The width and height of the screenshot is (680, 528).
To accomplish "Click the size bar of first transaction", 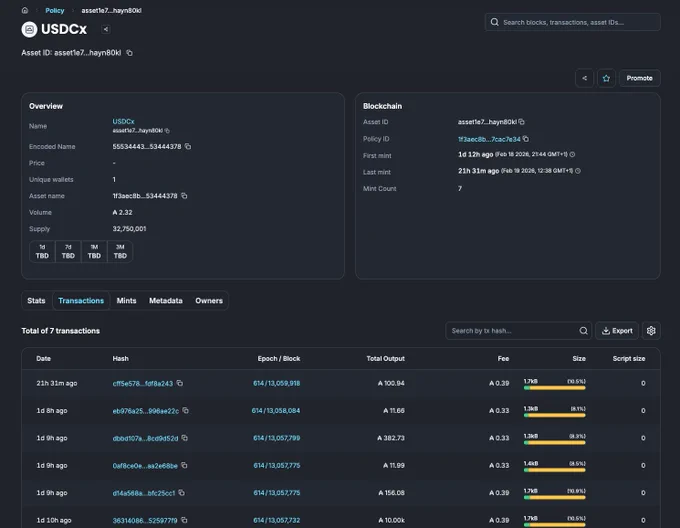I will pos(554,388).
